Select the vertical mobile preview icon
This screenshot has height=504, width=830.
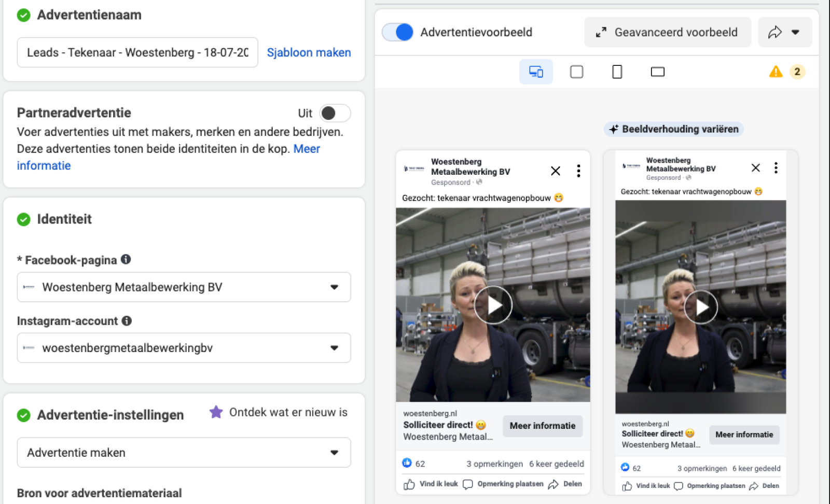[617, 72]
